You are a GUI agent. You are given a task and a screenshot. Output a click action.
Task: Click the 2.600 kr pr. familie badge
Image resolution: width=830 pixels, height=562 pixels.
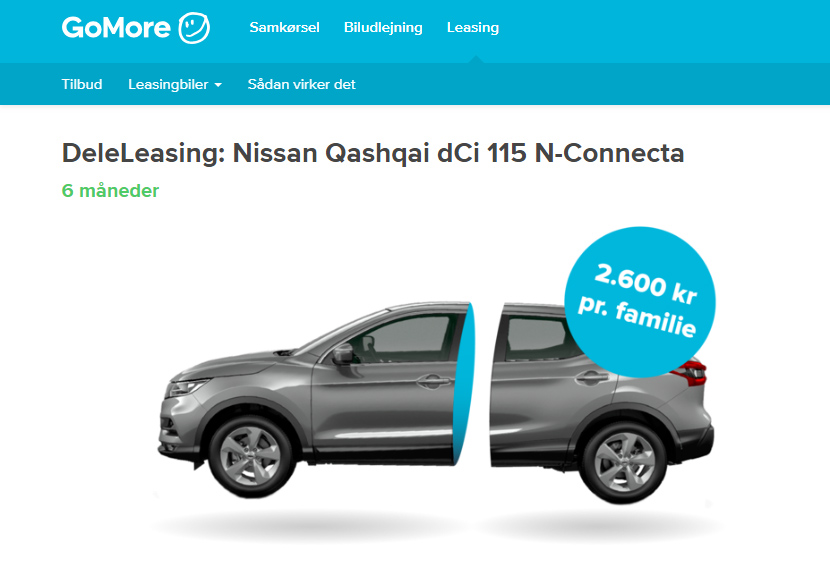click(639, 302)
